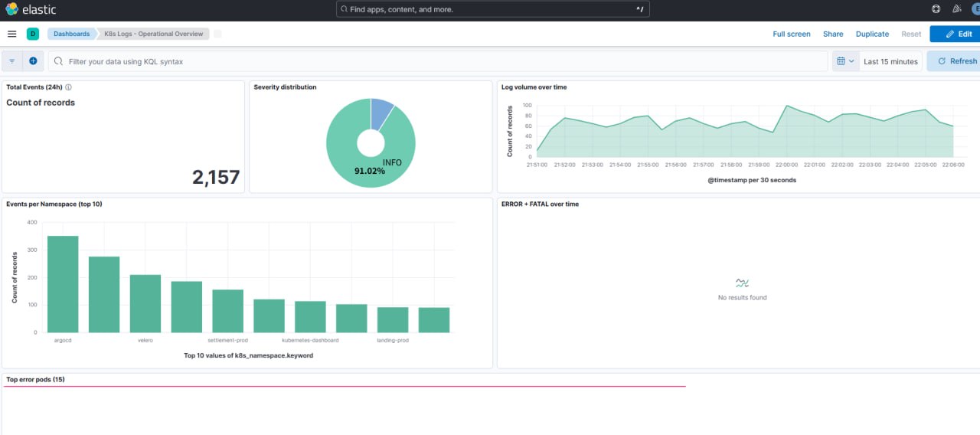980x435 pixels.
Task: Click the 2,157 total events metric
Action: (x=216, y=178)
